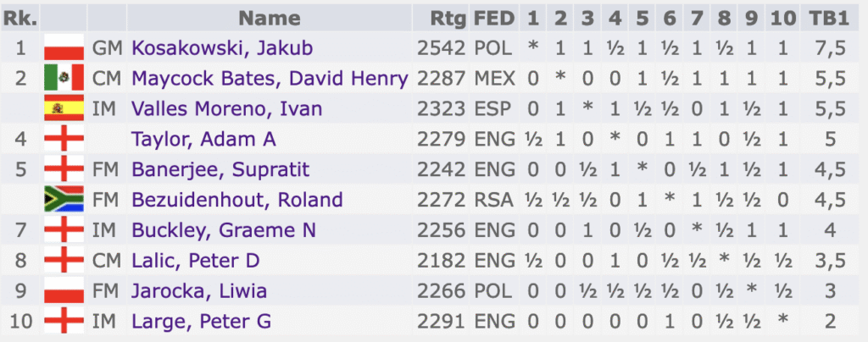Click the Name column header
Screen dimensions: 868x342
(269, 19)
